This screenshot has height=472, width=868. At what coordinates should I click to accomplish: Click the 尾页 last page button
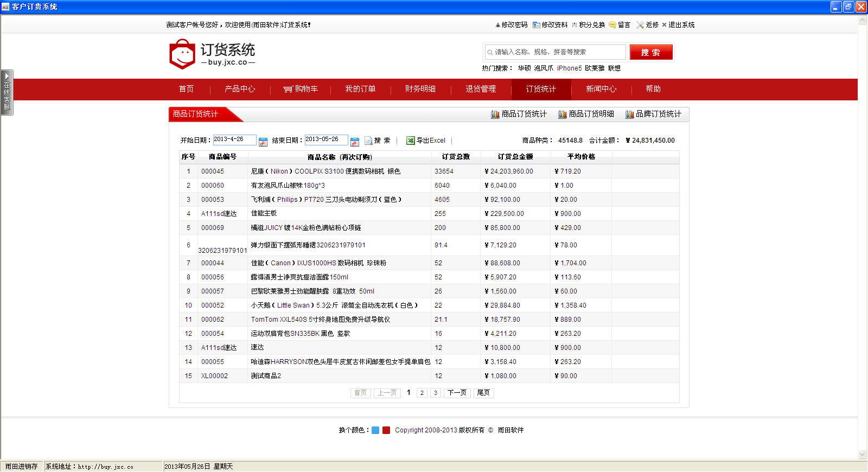click(x=483, y=393)
